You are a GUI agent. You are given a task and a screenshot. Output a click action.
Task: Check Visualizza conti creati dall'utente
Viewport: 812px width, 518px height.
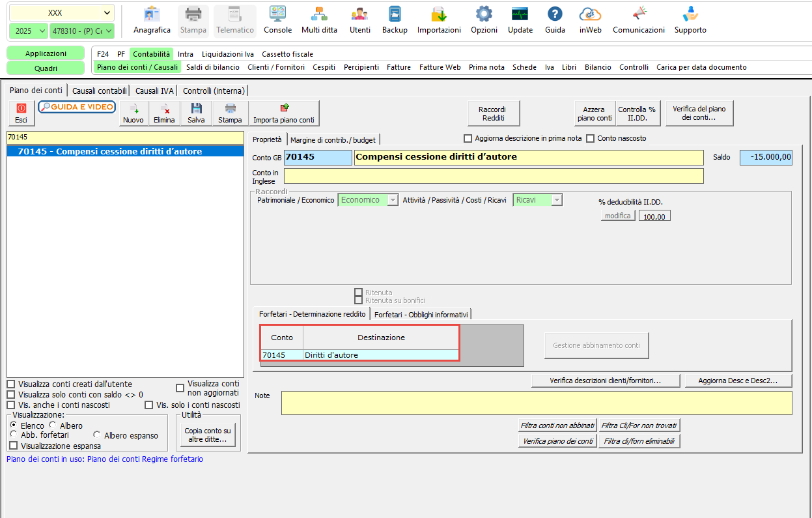(11, 384)
